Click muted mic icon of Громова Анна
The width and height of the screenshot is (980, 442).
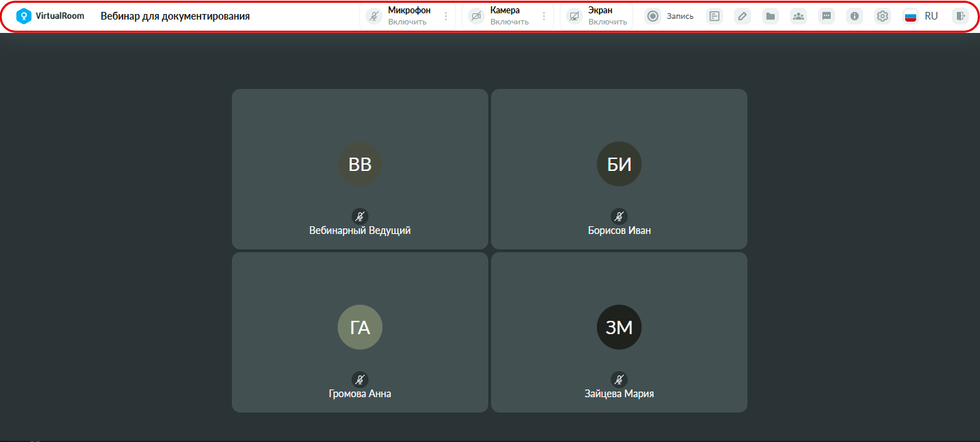click(360, 380)
